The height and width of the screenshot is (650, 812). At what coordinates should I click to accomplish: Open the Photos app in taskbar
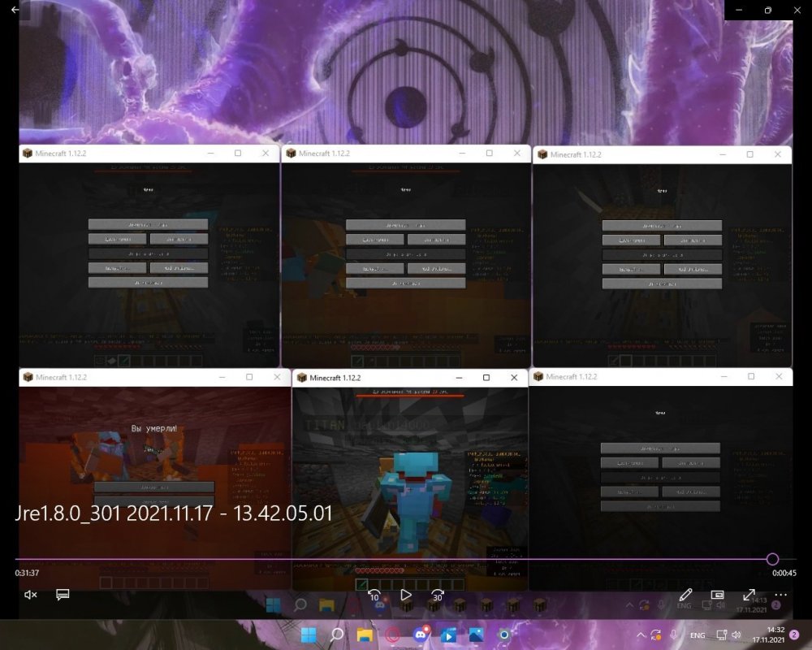477,635
